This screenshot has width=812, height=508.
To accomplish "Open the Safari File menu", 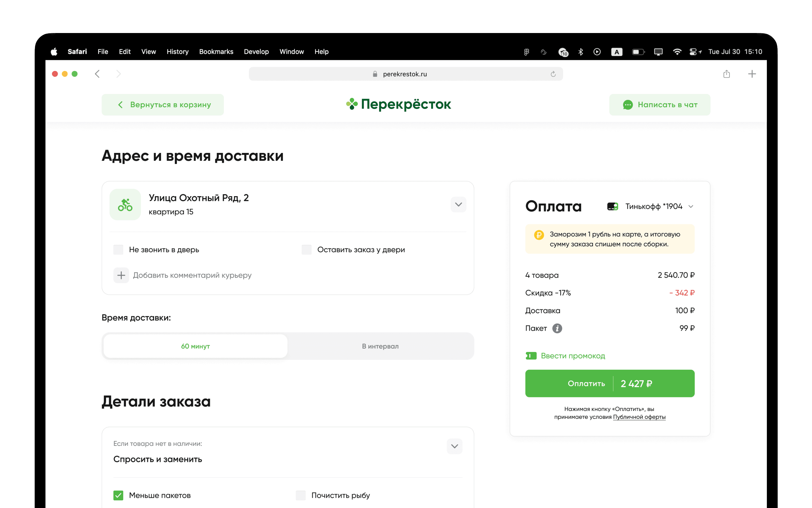I will click(x=103, y=52).
